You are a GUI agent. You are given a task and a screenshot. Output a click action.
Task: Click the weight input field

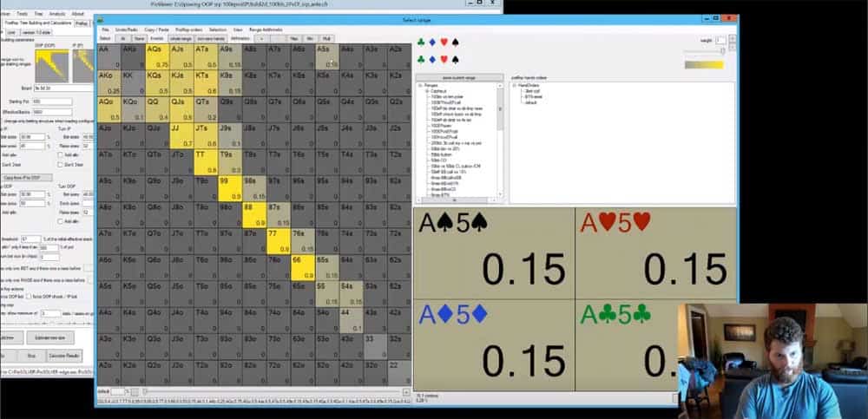pyautogui.click(x=720, y=41)
